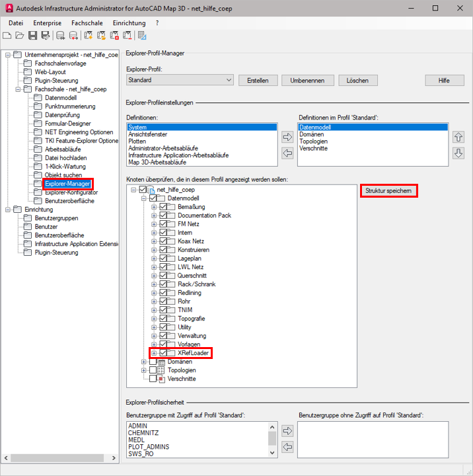Toggle the net_hilfe_coep root checkbox
This screenshot has width=473, height=476.
click(x=143, y=190)
